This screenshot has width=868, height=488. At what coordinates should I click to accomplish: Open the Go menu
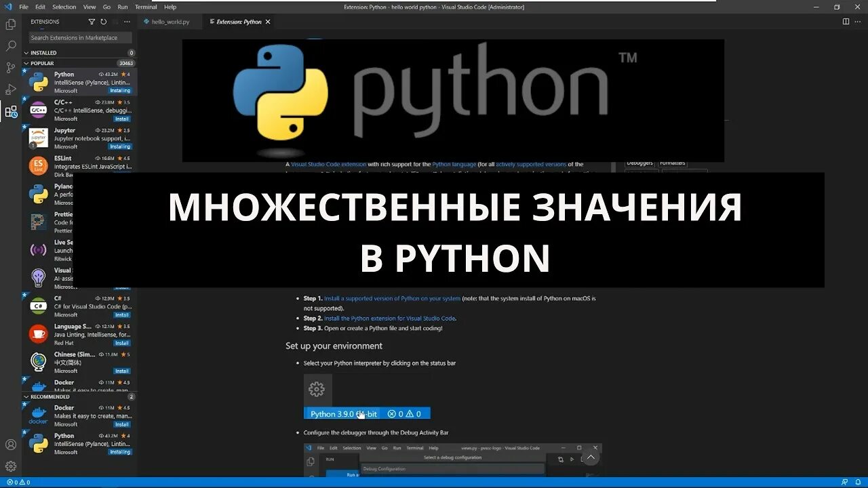click(107, 7)
